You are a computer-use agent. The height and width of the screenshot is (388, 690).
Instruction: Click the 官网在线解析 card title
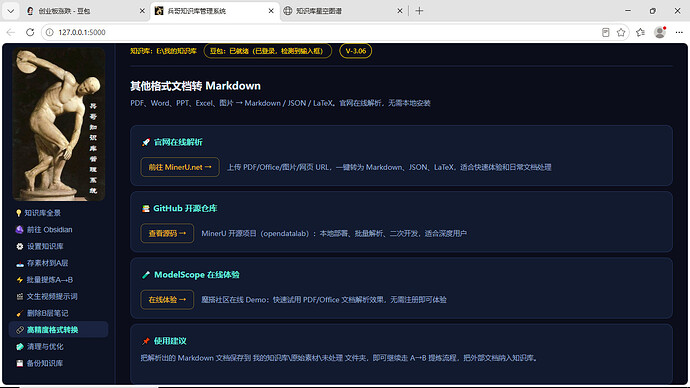178,142
